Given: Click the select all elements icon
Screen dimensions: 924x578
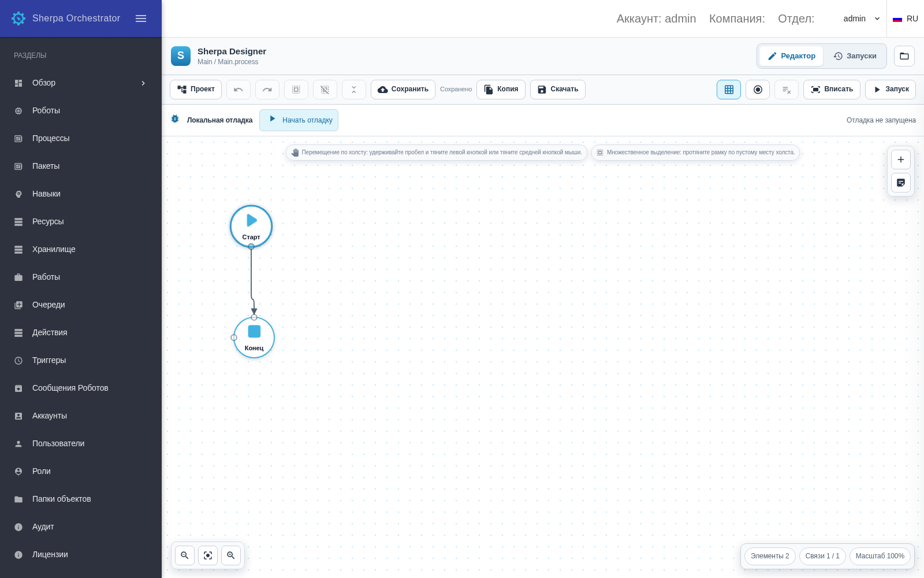Looking at the screenshot, I should click(296, 90).
